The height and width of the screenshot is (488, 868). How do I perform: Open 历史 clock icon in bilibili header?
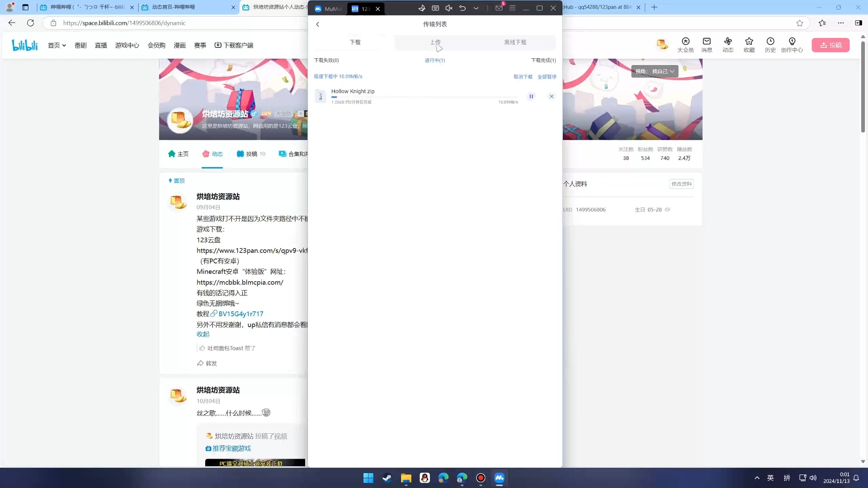pos(770,45)
